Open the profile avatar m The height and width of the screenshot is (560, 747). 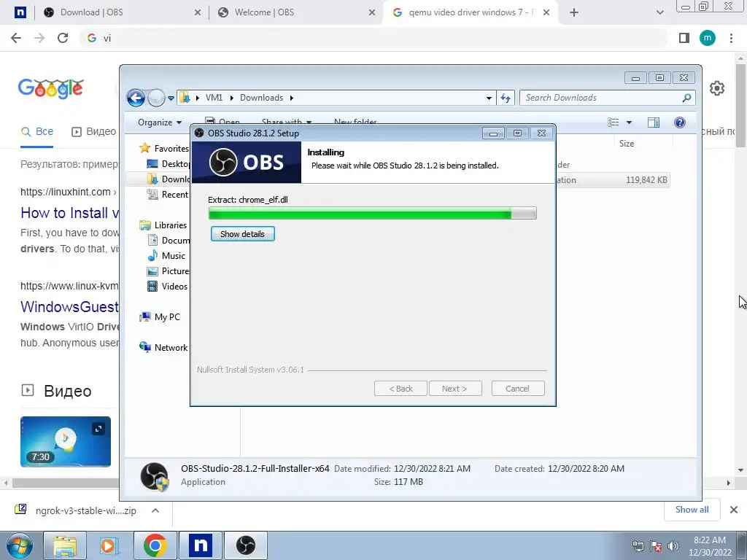708,38
